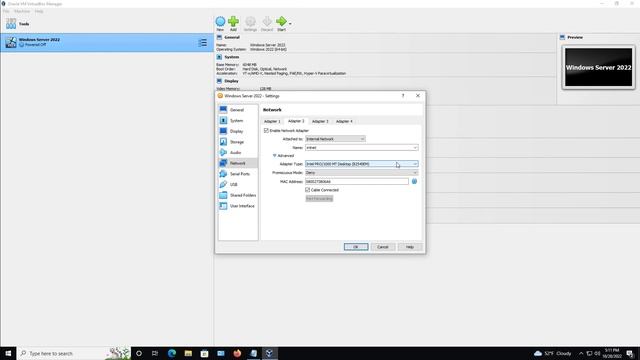
Task: Click the Windows Server 2022 preview thumbnail
Action: 598,67
